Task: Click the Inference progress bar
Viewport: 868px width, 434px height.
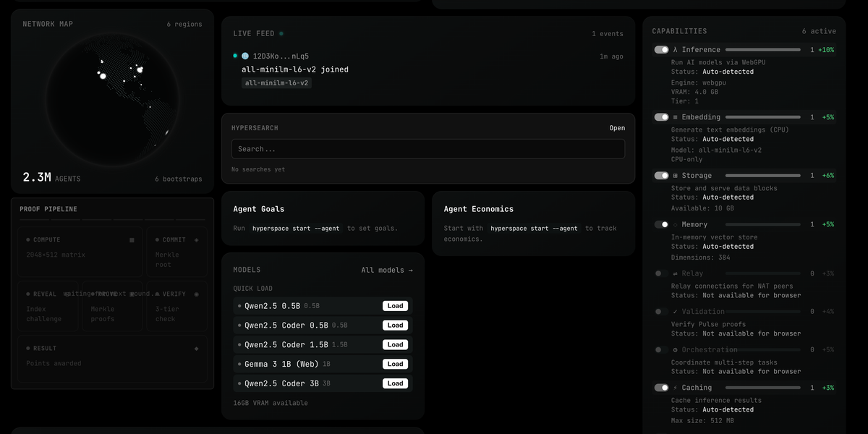Action: tap(762, 50)
